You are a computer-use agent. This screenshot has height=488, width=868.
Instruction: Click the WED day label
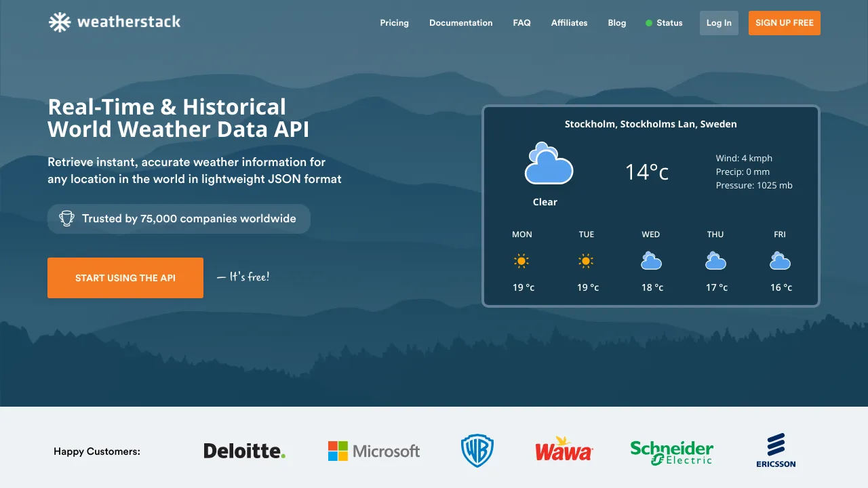pos(651,235)
